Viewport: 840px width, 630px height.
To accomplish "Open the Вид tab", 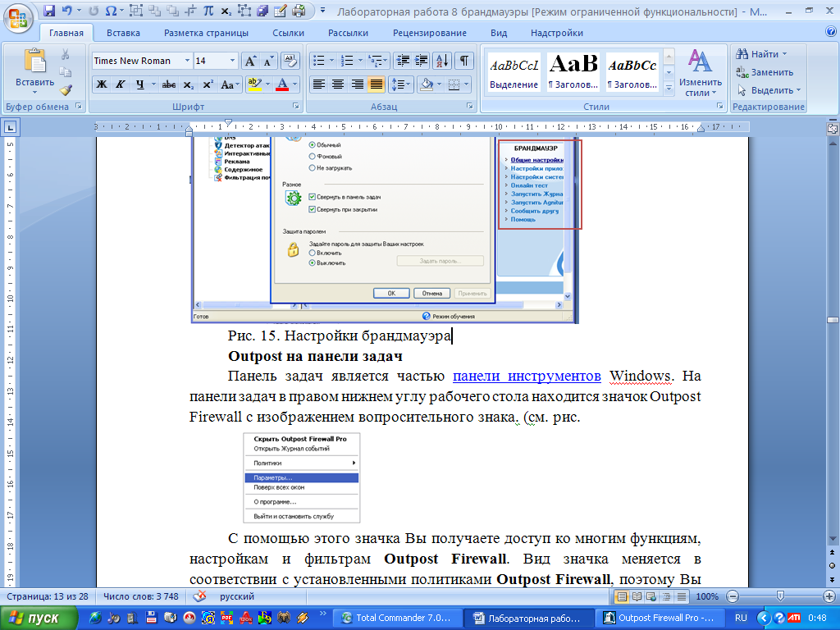I will pyautogui.click(x=499, y=33).
